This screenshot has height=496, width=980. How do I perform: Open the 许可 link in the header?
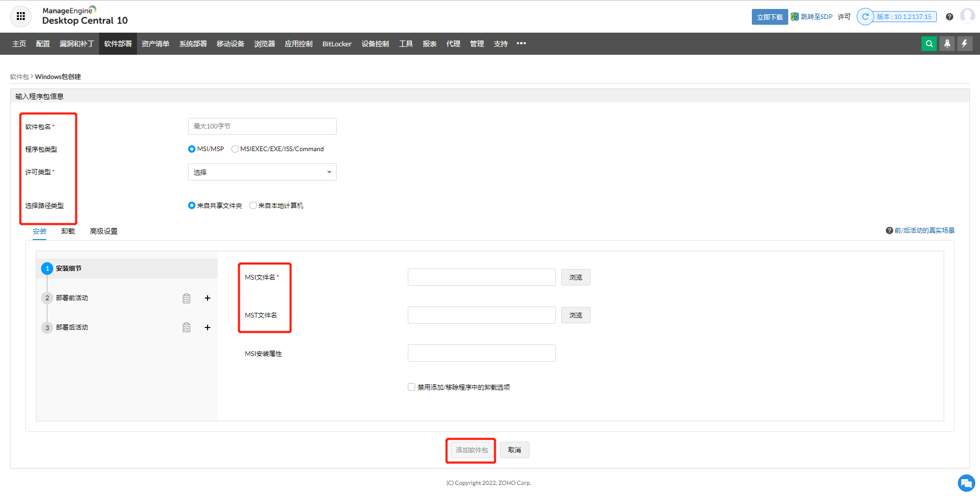click(844, 17)
